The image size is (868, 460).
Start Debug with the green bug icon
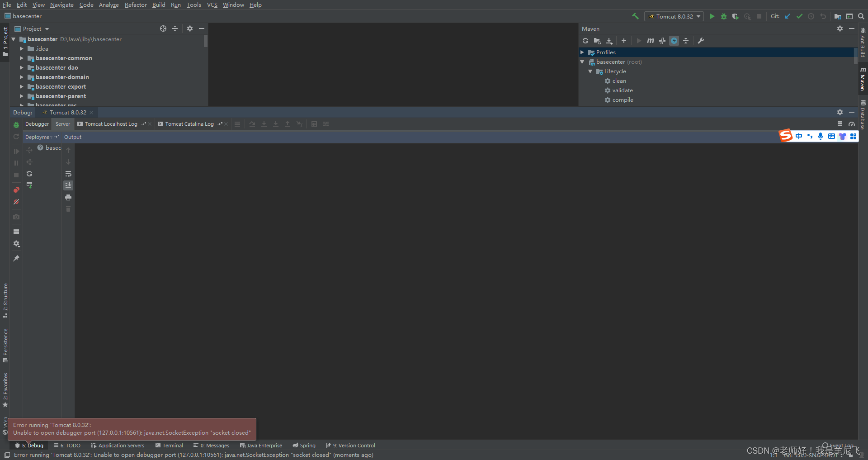tap(724, 16)
